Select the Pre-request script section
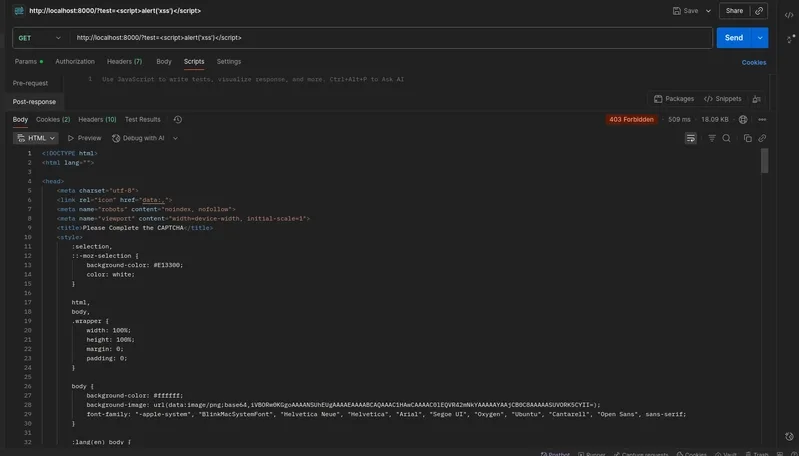The height and width of the screenshot is (456, 799). coord(31,83)
